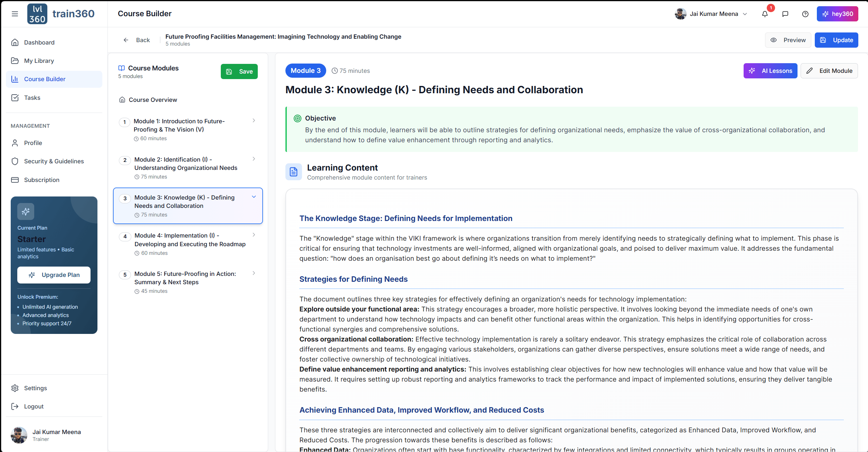This screenshot has height=452, width=868.
Task: Click the Subscription icon in sidebar
Action: pyautogui.click(x=15, y=180)
